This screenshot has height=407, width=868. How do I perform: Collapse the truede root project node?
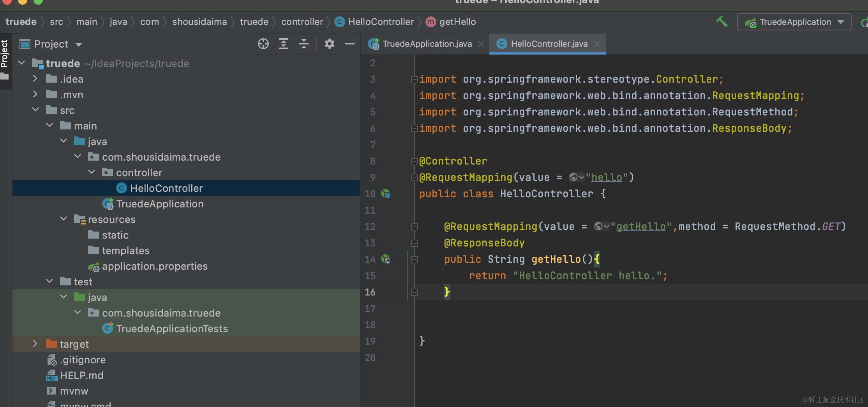click(x=22, y=63)
